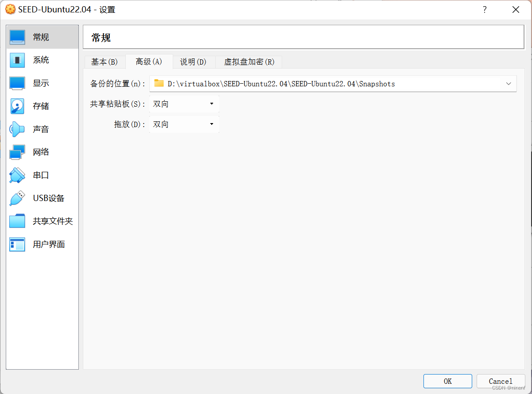The width and height of the screenshot is (532, 394).
Task: Open the 系统 chip icon in sidebar
Action: pyautogui.click(x=17, y=60)
